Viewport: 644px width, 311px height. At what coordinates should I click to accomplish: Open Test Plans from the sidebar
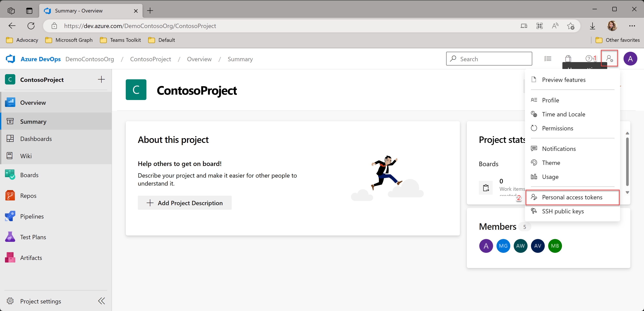pyautogui.click(x=33, y=237)
